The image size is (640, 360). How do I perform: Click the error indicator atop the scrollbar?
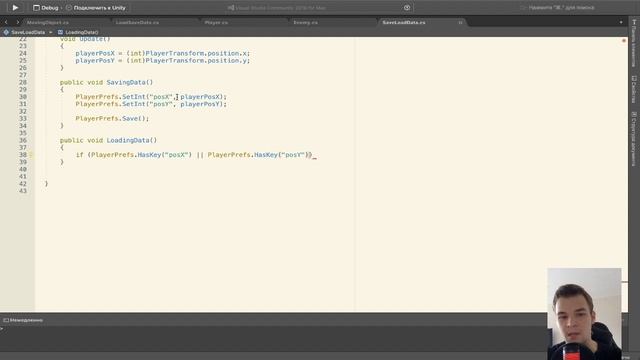click(x=624, y=40)
